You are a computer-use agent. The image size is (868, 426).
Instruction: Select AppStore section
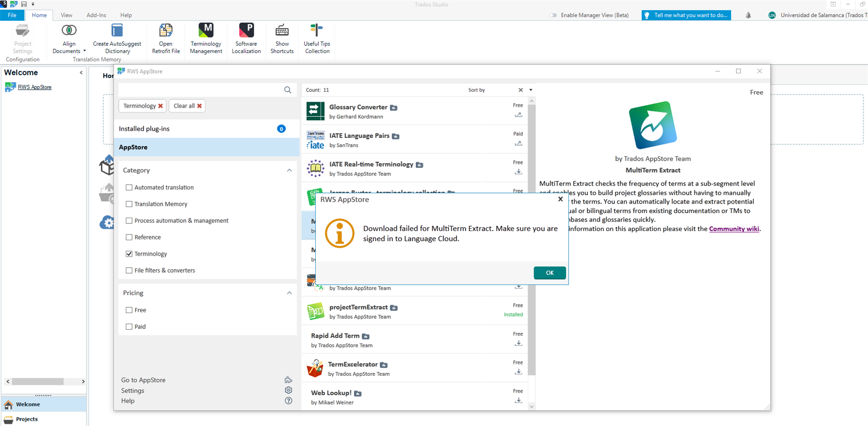(x=206, y=147)
